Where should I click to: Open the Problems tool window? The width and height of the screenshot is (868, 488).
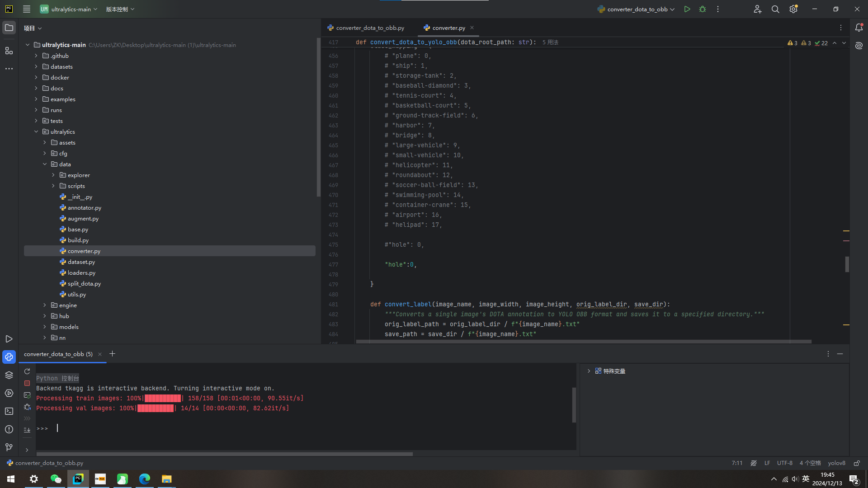[9, 429]
